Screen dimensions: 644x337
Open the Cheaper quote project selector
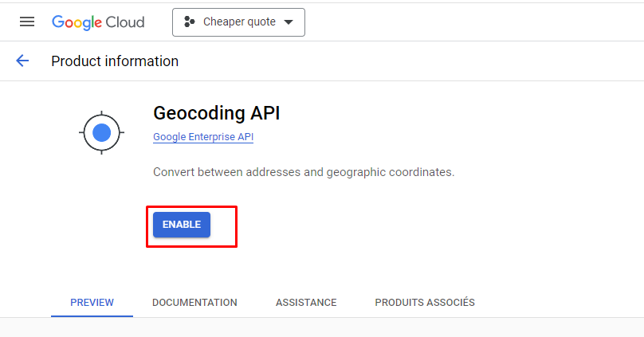(x=238, y=22)
